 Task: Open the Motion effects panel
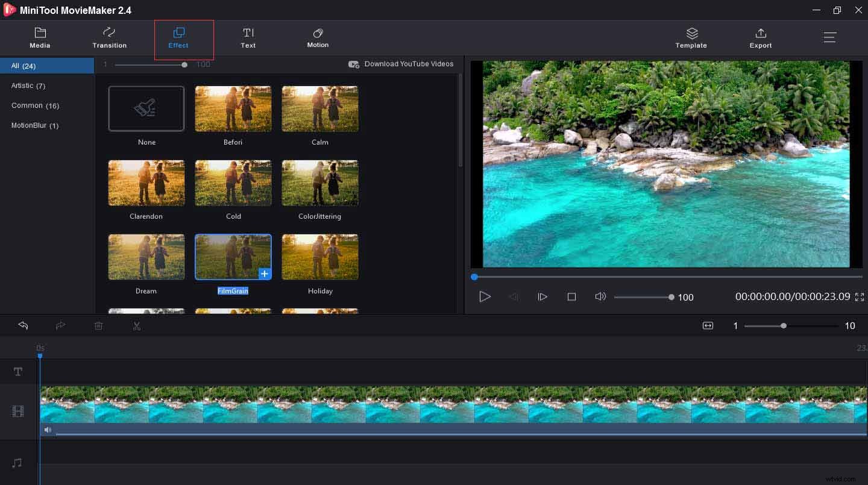pyautogui.click(x=318, y=37)
